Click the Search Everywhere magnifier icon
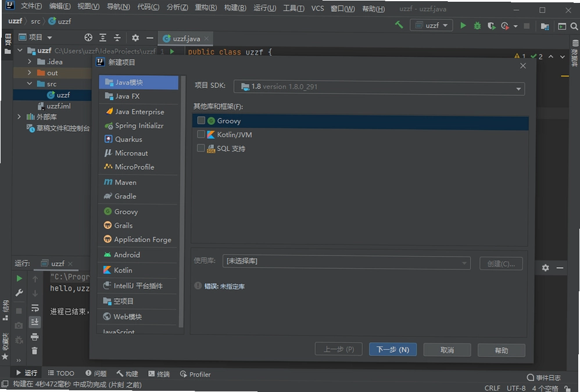This screenshot has width=580, height=392. coord(574,26)
